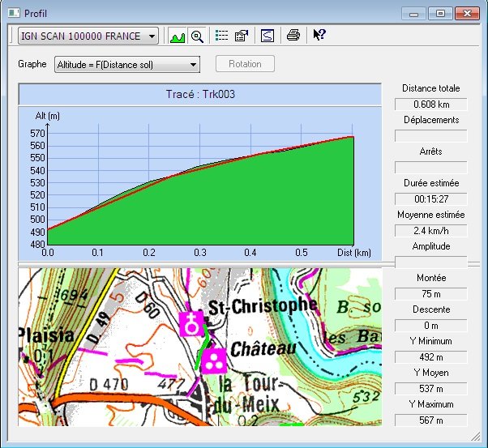Activate the zoom magnifier tool

pos(197,36)
